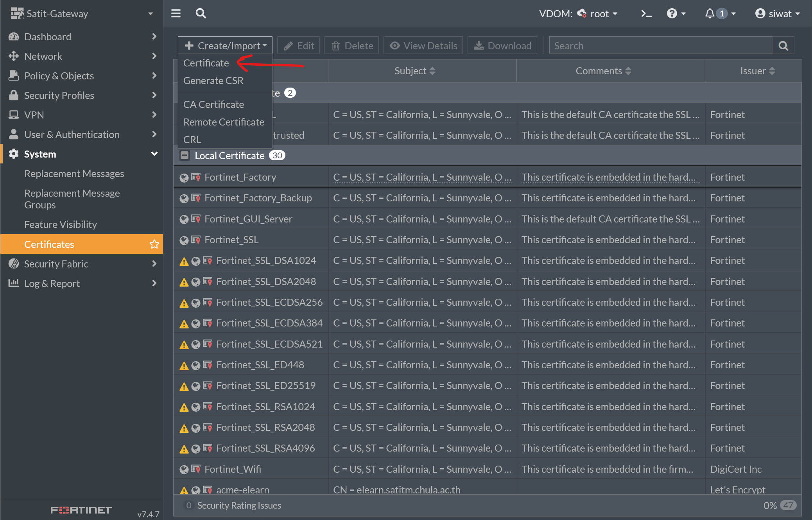Image resolution: width=812 pixels, height=520 pixels.
Task: Open the Certificates page in sidebar
Action: pyautogui.click(x=81, y=244)
